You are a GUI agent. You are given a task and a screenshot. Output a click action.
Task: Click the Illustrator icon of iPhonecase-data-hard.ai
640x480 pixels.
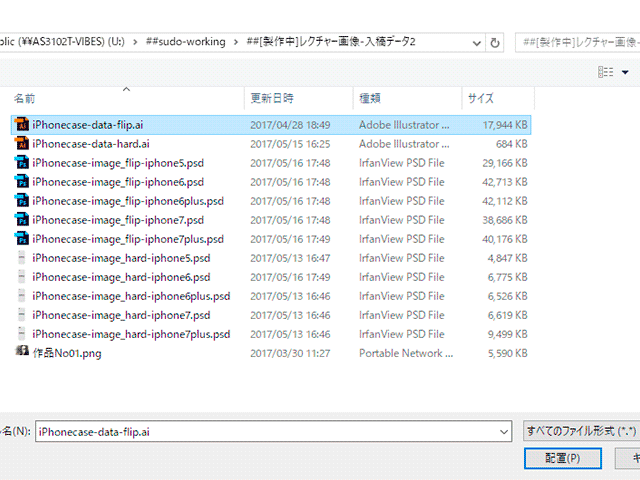[22, 144]
